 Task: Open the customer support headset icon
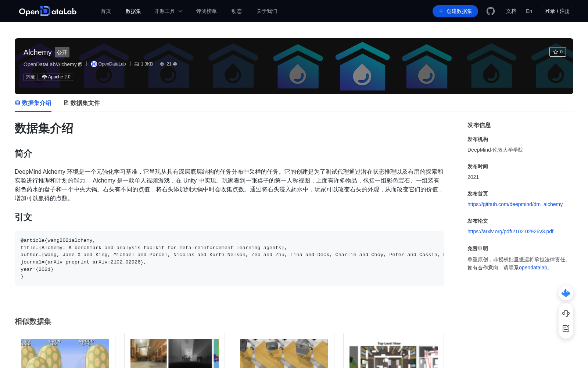pyautogui.click(x=566, y=313)
